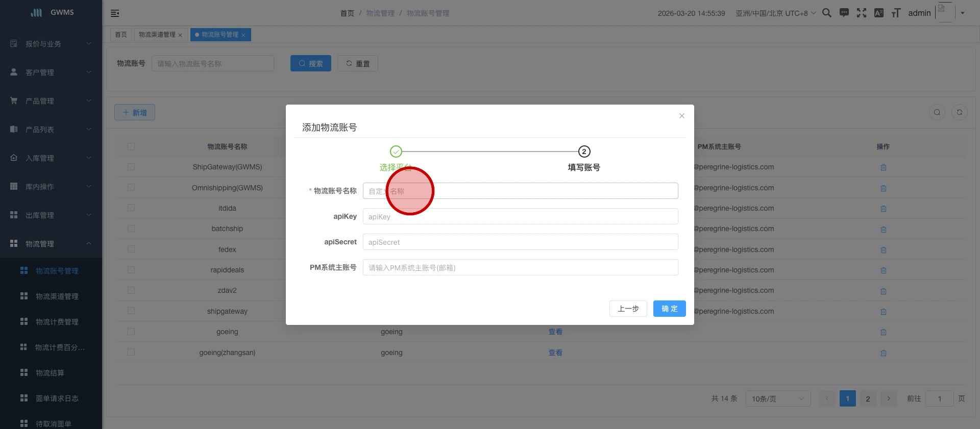This screenshot has height=429, width=980.
Task: Close the 添加物流账号 dialog
Action: (x=682, y=116)
